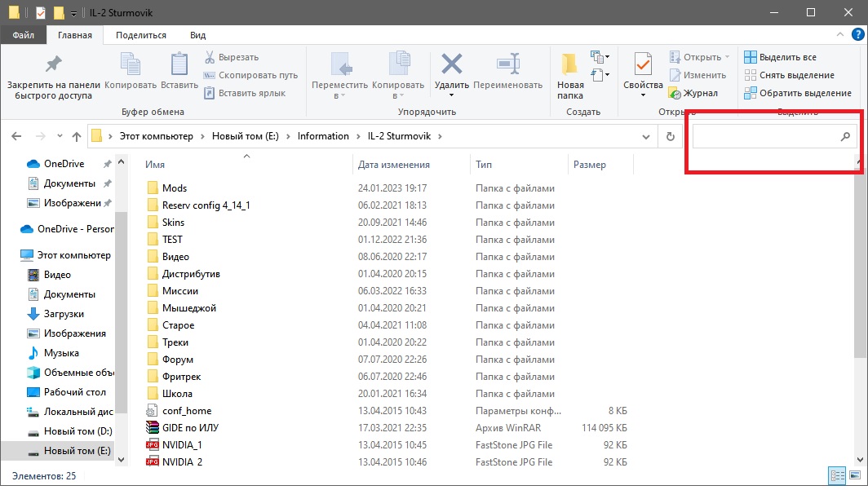Click the Rename icon in the ribbon
This screenshot has height=490, width=868.
pos(507,64)
